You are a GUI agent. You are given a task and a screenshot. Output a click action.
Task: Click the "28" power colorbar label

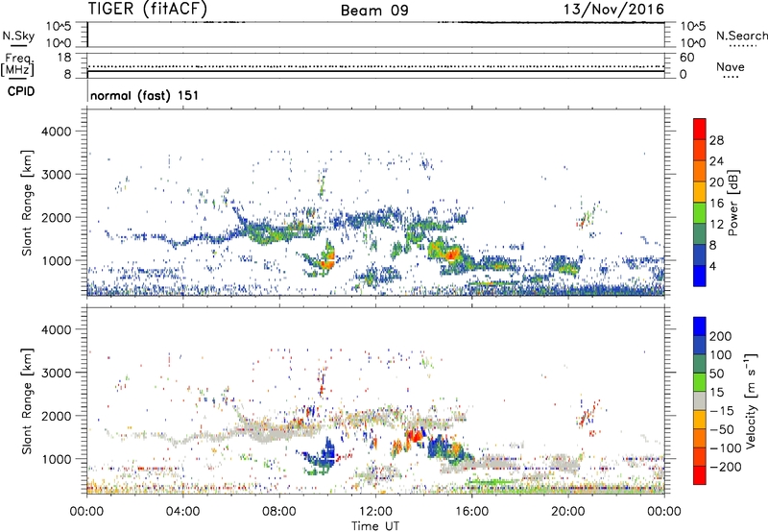coord(716,140)
